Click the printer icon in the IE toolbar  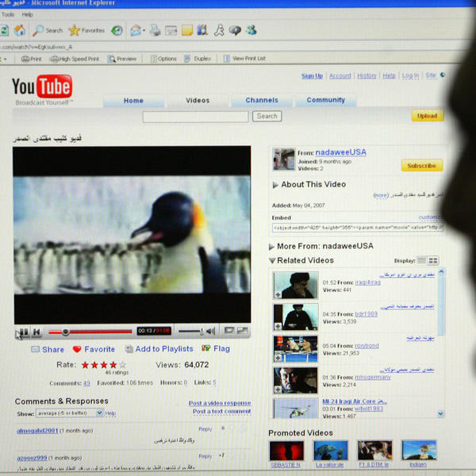click(155, 30)
